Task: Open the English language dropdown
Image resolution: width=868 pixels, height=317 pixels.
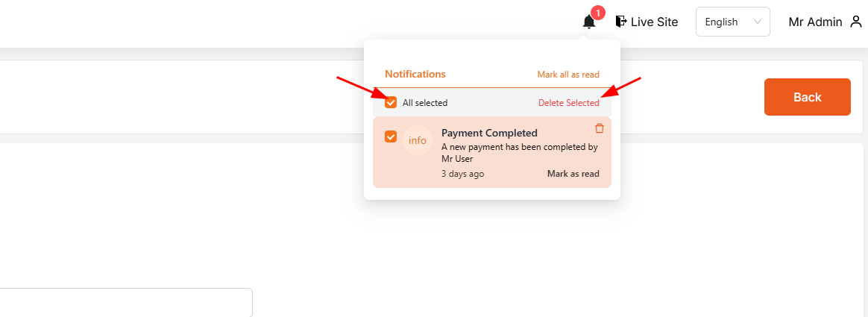Action: click(721, 22)
